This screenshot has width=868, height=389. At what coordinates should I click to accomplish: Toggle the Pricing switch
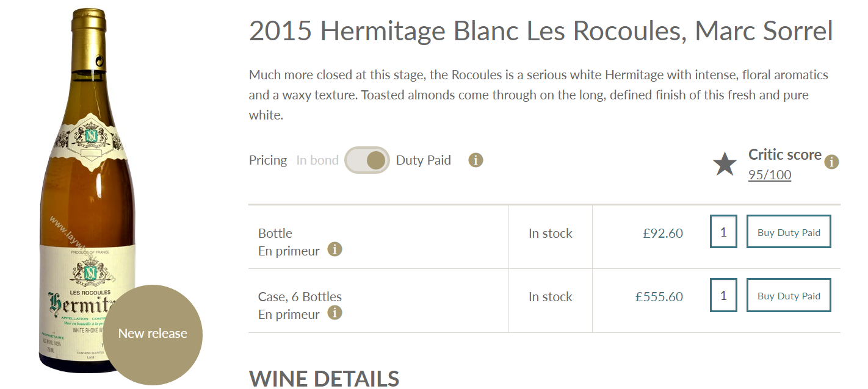point(367,160)
